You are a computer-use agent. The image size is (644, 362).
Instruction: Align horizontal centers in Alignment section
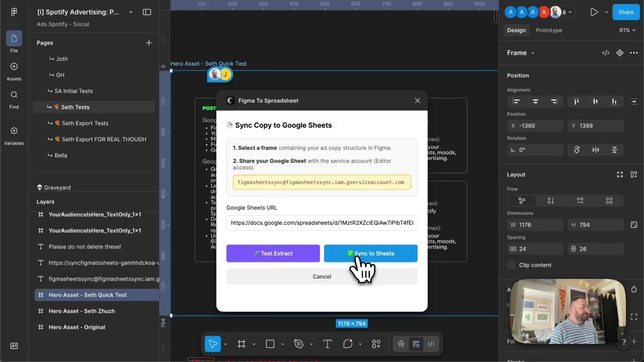point(535,102)
